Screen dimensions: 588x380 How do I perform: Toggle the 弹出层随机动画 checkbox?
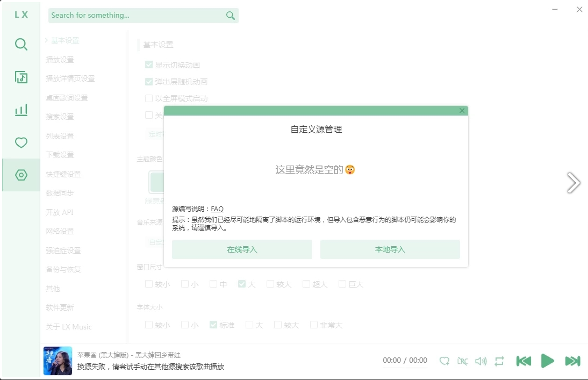[149, 82]
